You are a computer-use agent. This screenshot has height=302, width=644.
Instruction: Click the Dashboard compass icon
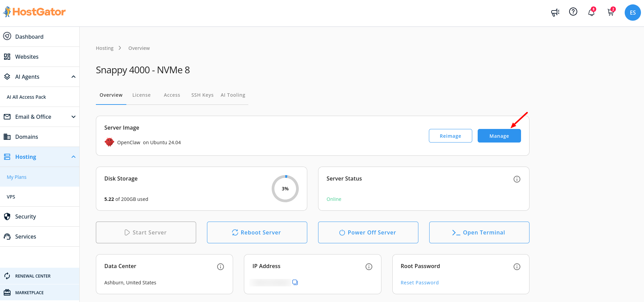tap(7, 36)
